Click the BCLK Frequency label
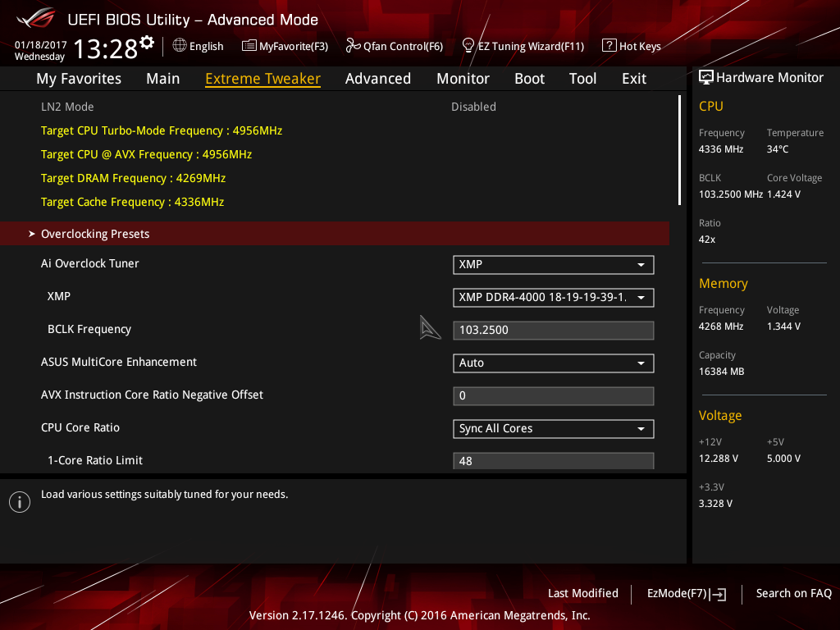The height and width of the screenshot is (630, 840). click(89, 330)
